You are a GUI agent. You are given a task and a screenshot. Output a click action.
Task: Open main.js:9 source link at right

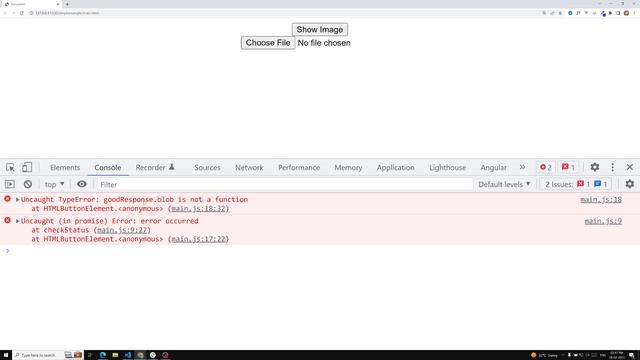click(x=603, y=221)
